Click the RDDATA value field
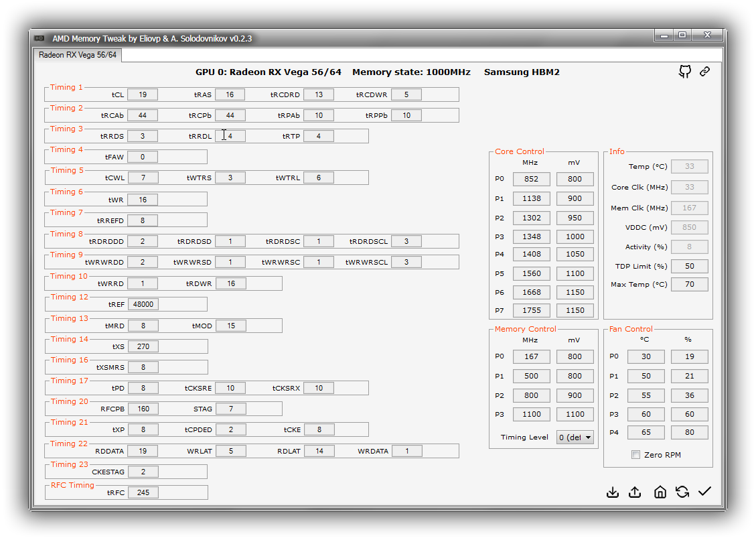Viewport: 756px width, 540px height. pos(143,451)
